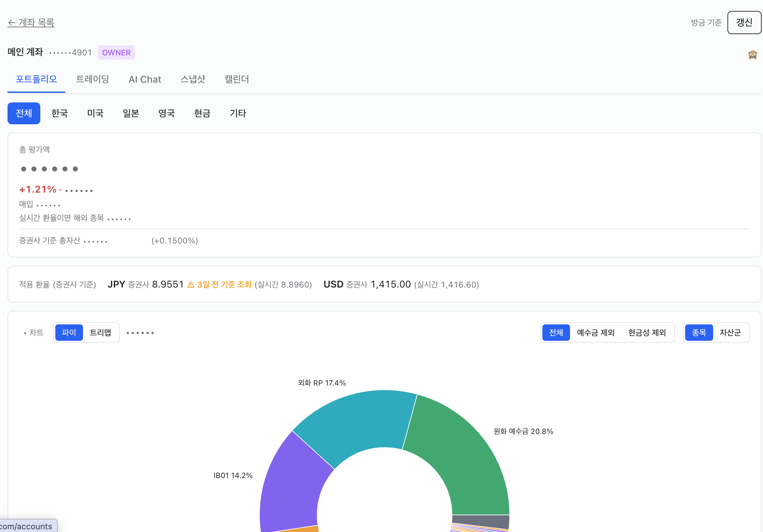
Task: Filter holdings by 영국
Action: (166, 113)
